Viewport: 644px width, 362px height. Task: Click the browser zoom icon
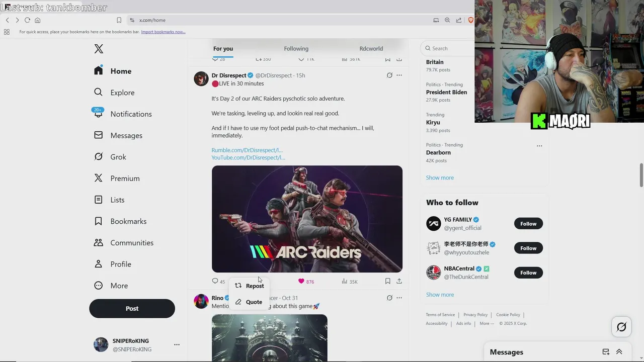(x=447, y=20)
